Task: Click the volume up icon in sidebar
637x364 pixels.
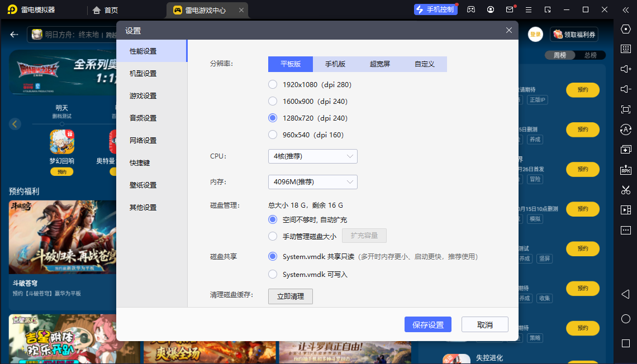Action: point(626,69)
